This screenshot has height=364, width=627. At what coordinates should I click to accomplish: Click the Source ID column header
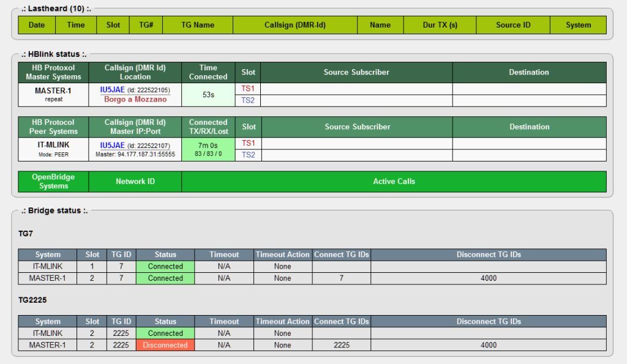513,24
